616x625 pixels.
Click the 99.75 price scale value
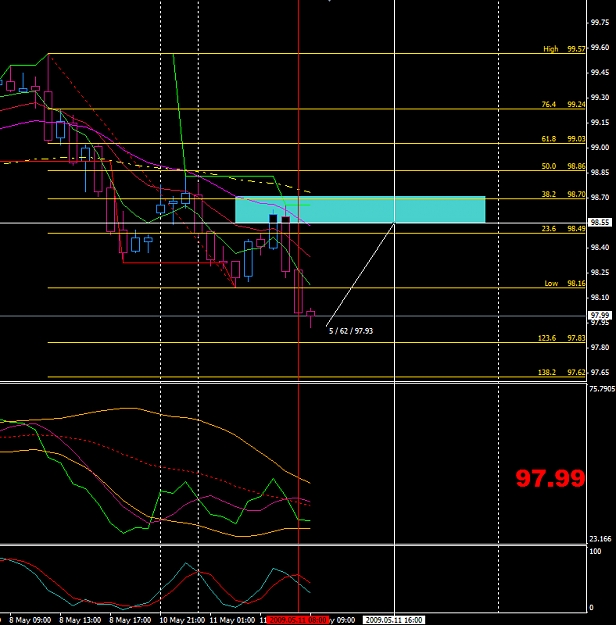coord(600,23)
